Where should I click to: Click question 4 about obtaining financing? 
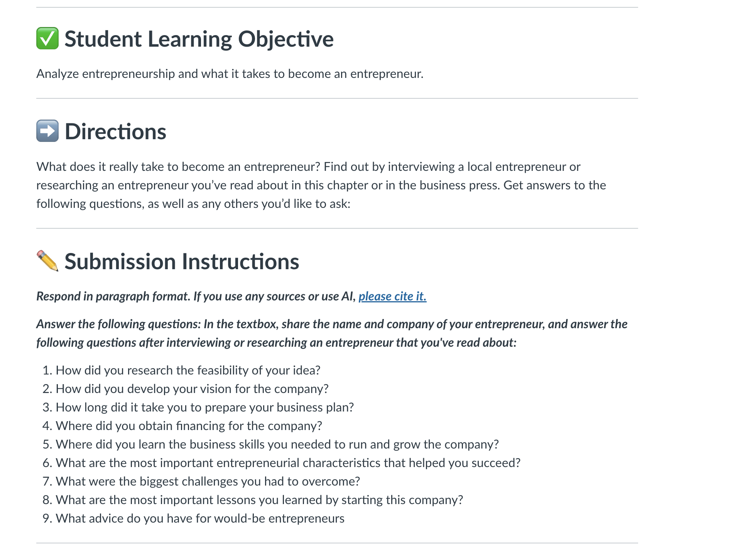pos(189,426)
